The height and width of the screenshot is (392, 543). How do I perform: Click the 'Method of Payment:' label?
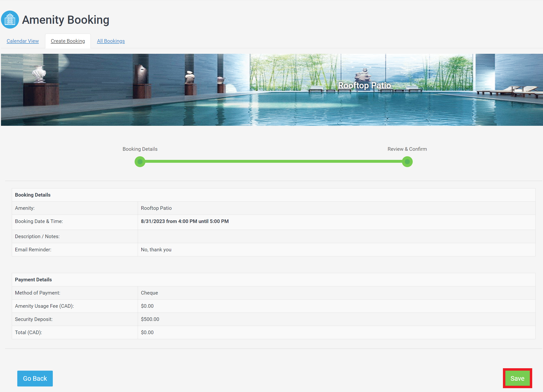click(x=38, y=293)
